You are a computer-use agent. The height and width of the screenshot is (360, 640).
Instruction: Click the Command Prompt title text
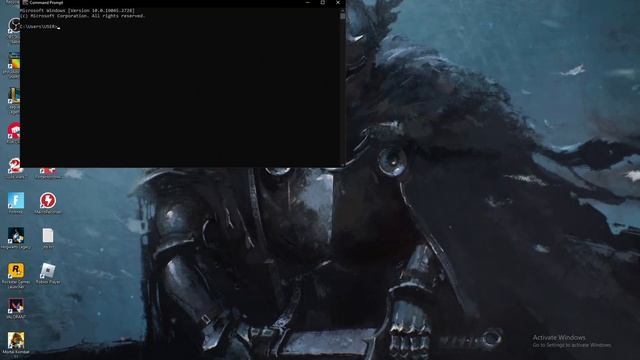[x=46, y=2]
